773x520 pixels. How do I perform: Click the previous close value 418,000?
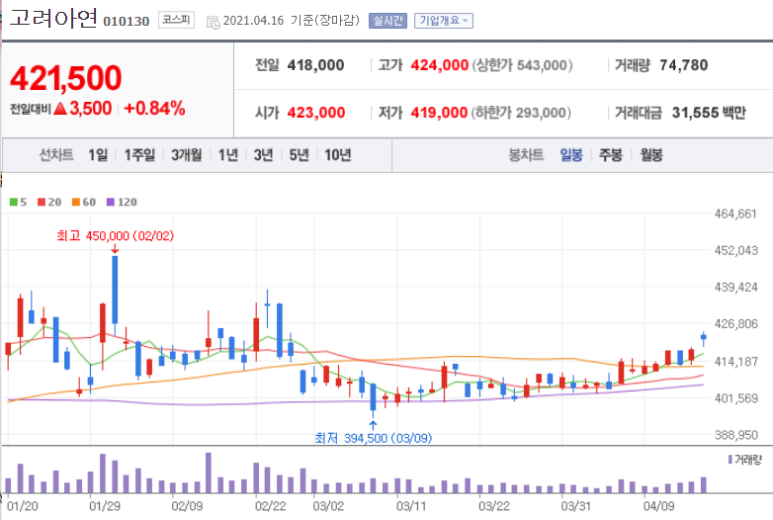point(316,65)
